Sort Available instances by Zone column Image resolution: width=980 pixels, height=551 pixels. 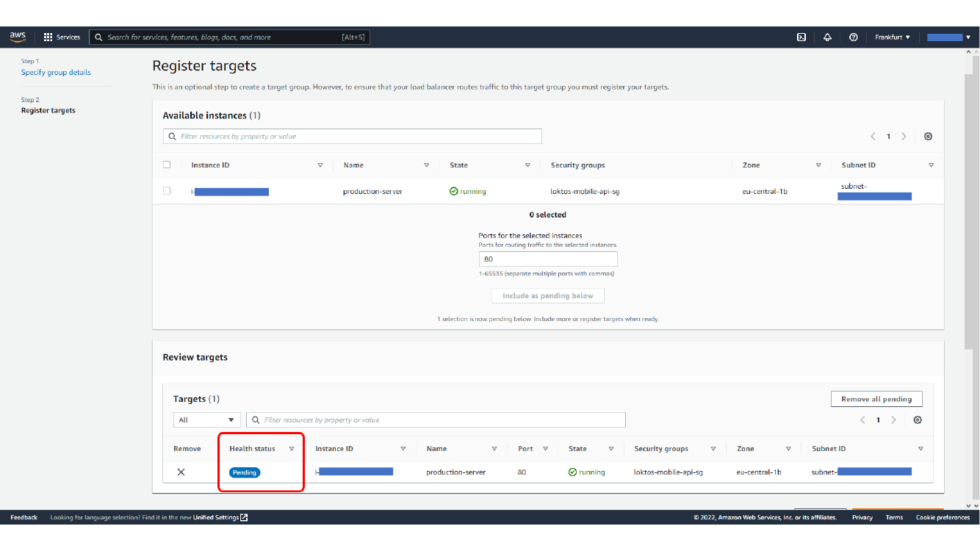[818, 165]
